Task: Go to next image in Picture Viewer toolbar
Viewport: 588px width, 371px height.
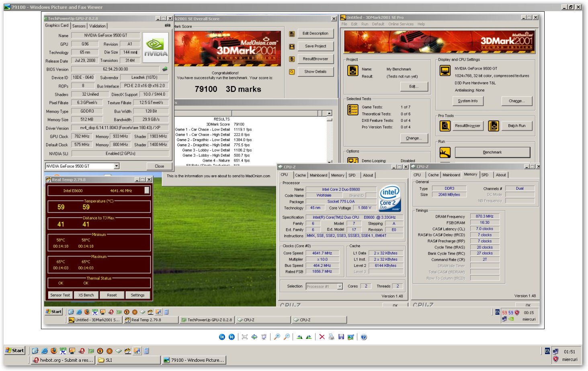Action: coord(232,337)
